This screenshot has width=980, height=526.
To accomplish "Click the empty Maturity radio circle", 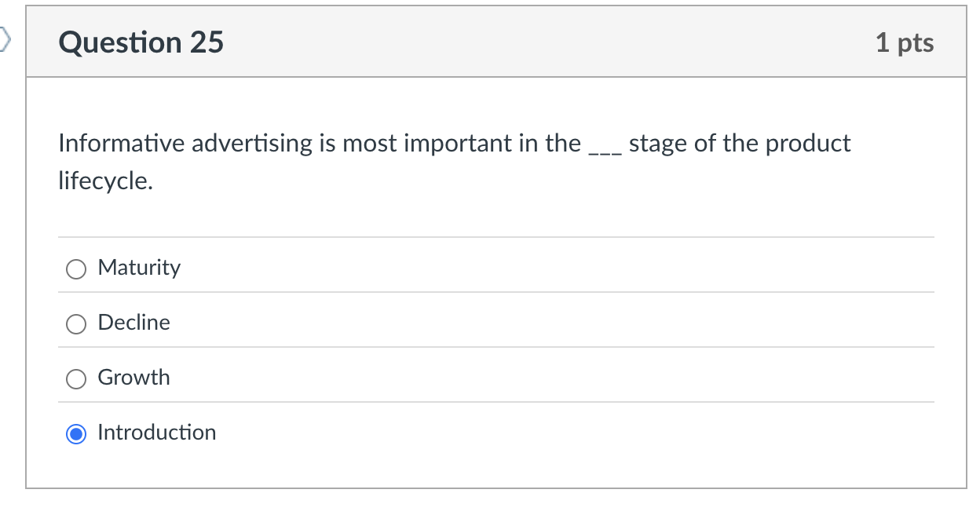I will 76,268.
